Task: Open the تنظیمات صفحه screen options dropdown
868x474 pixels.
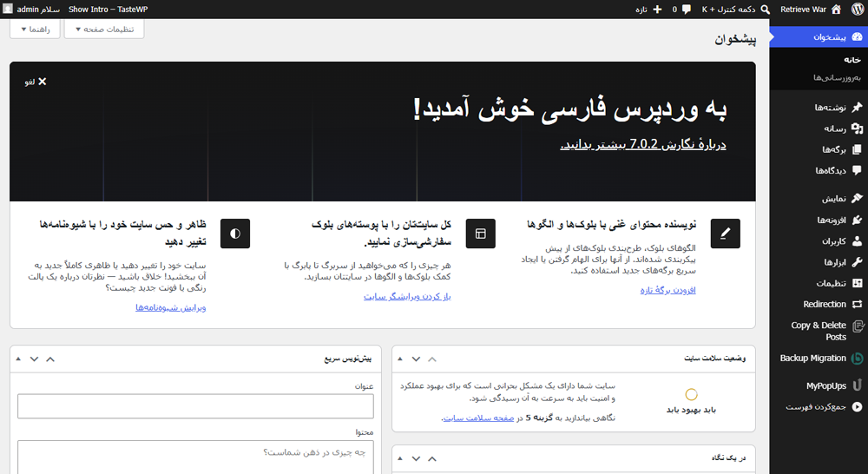Action: [x=104, y=30]
